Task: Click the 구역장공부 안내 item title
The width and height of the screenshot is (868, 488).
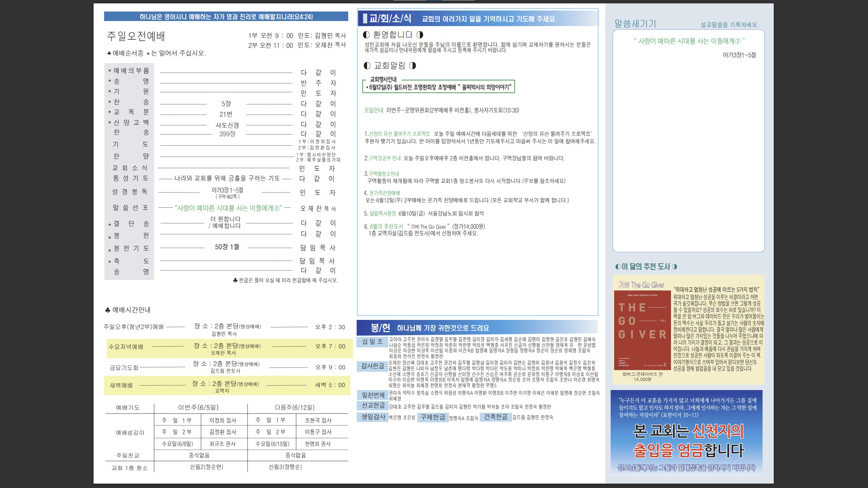Action: click(x=384, y=158)
